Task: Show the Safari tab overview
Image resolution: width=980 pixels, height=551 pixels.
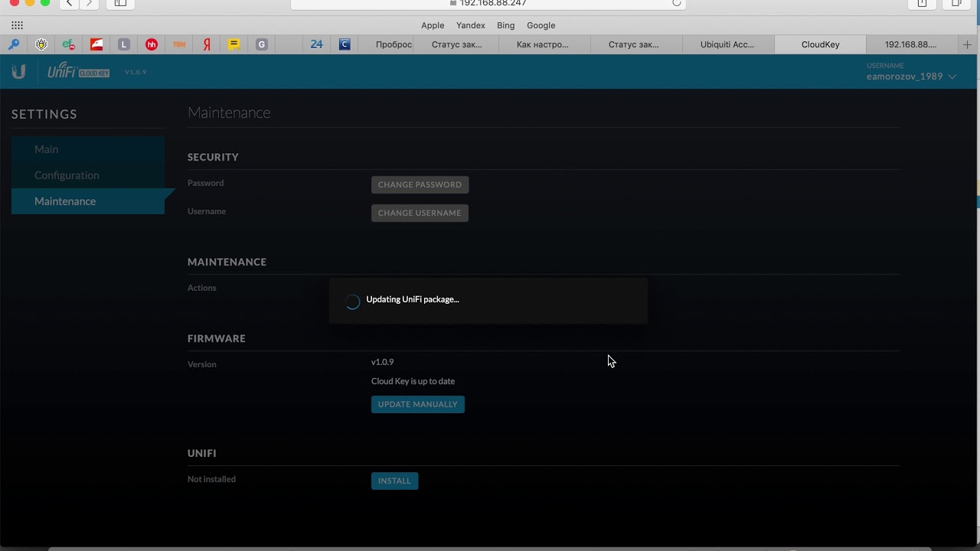Action: tap(956, 3)
